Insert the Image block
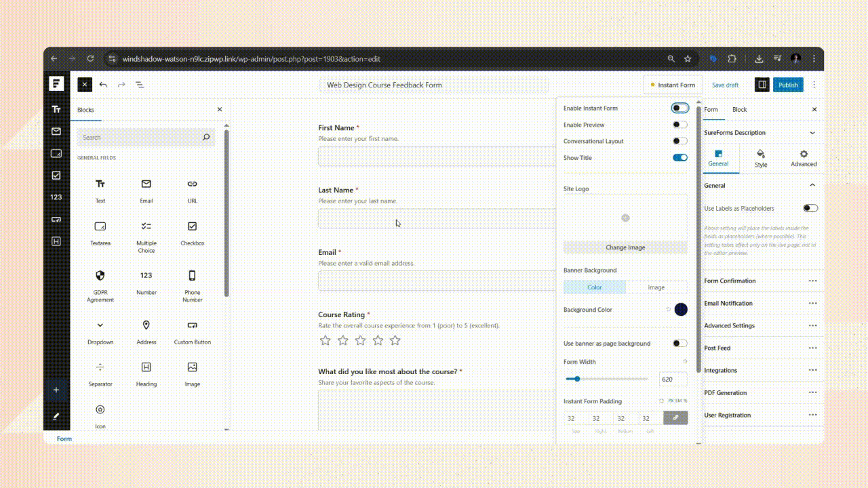The height and width of the screenshot is (488, 868). click(193, 374)
